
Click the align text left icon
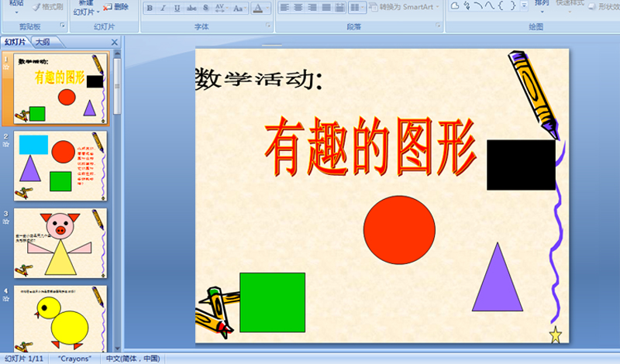click(284, 8)
